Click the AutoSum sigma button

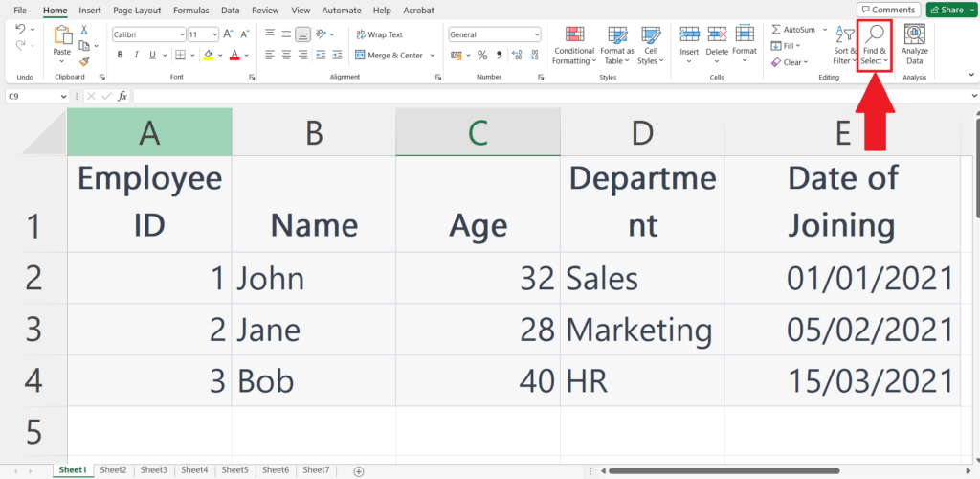click(794, 30)
